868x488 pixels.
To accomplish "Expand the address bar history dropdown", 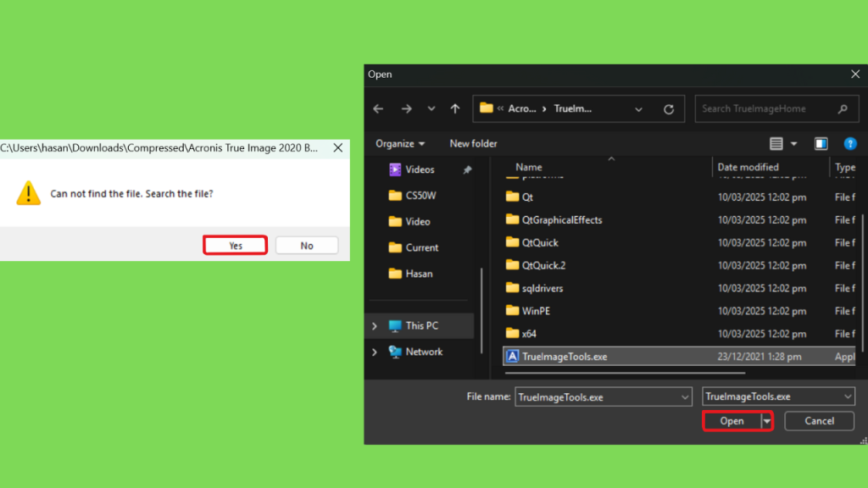I will (639, 109).
